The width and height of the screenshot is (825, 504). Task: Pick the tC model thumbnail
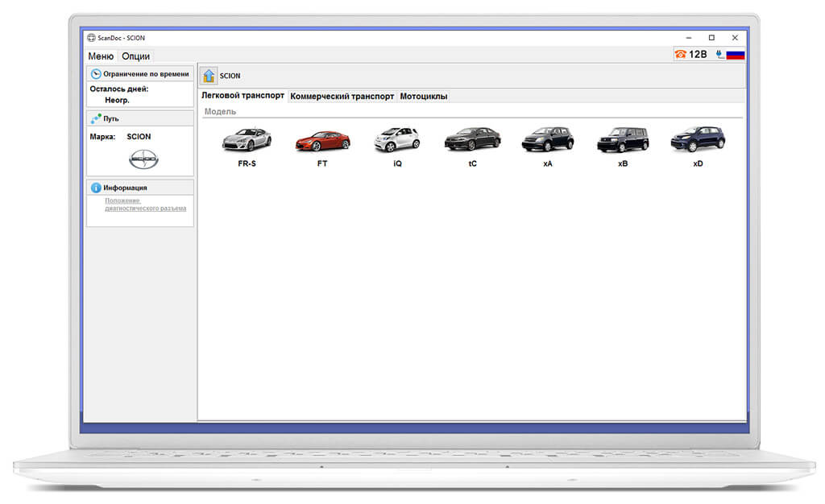tap(472, 139)
